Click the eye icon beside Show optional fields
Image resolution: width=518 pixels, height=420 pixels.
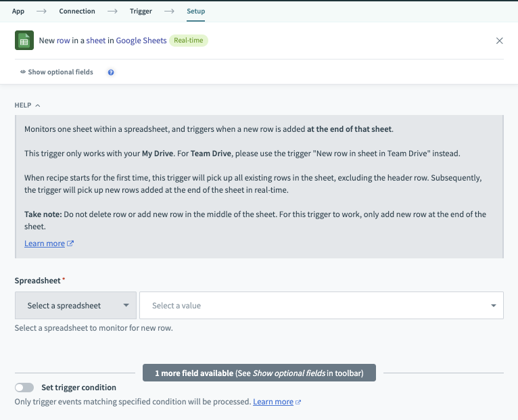point(23,72)
